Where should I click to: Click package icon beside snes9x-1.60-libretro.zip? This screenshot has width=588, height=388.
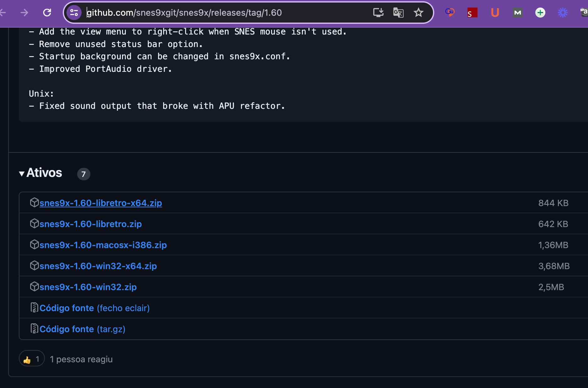(34, 223)
